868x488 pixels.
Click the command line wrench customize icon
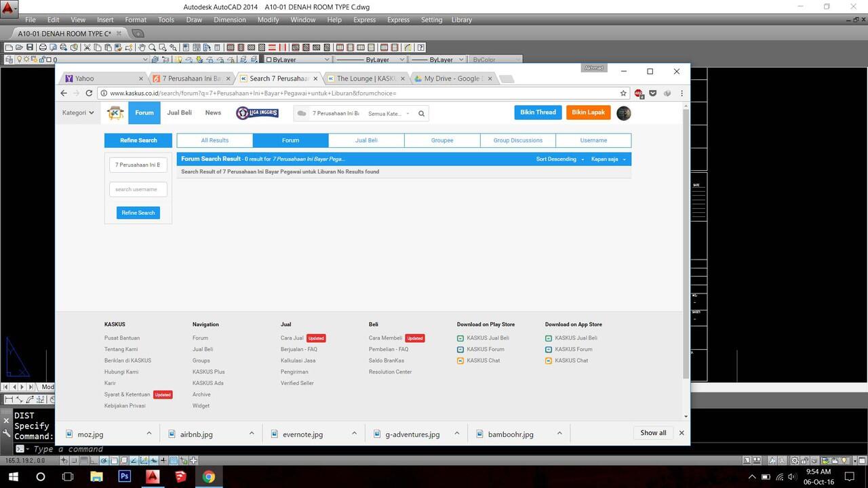click(x=7, y=432)
